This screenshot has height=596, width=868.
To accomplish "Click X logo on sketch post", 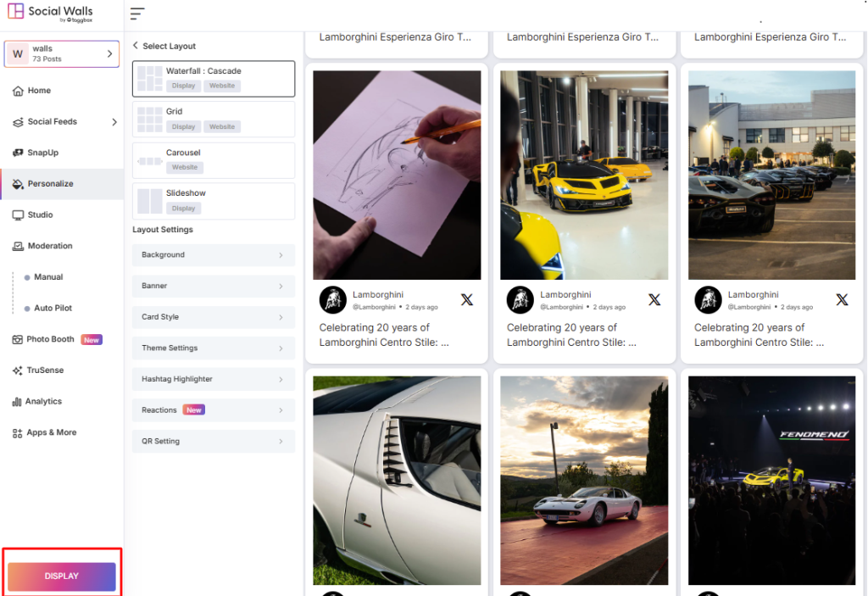I will point(467,300).
